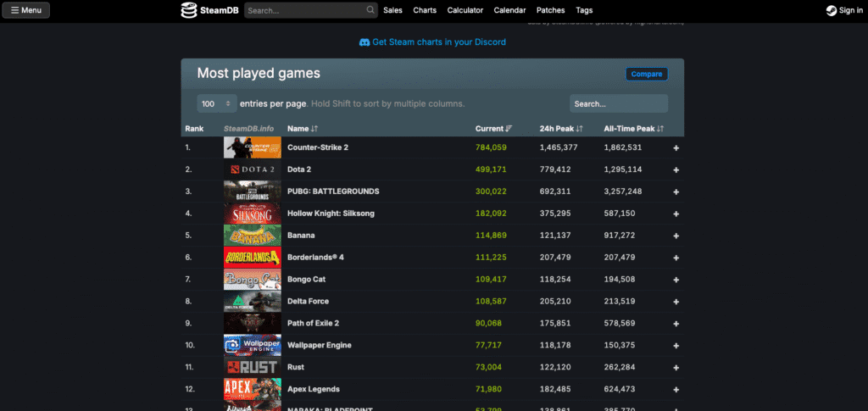Open the PUBG: BATTLEGROUNDS name link
This screenshot has width=868, height=411.
coord(333,192)
